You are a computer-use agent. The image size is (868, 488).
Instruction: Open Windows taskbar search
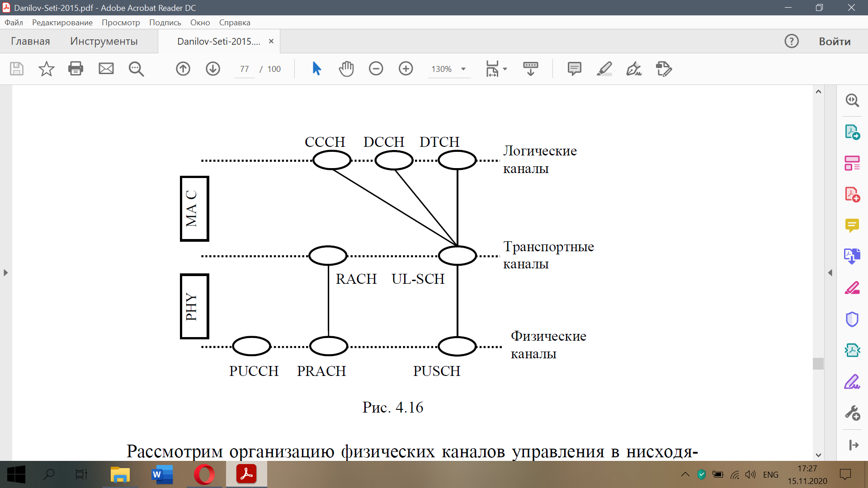[49, 474]
